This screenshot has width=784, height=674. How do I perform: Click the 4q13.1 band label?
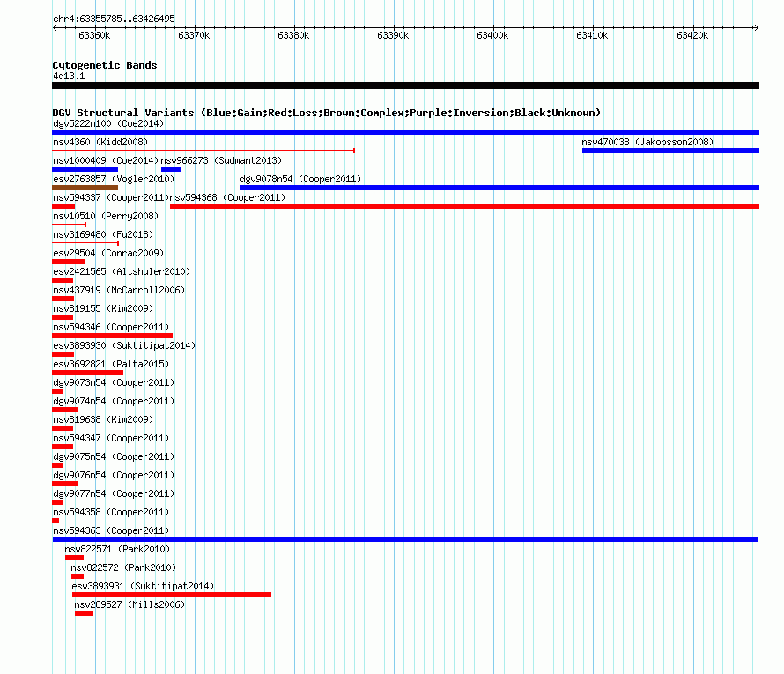coord(69,76)
